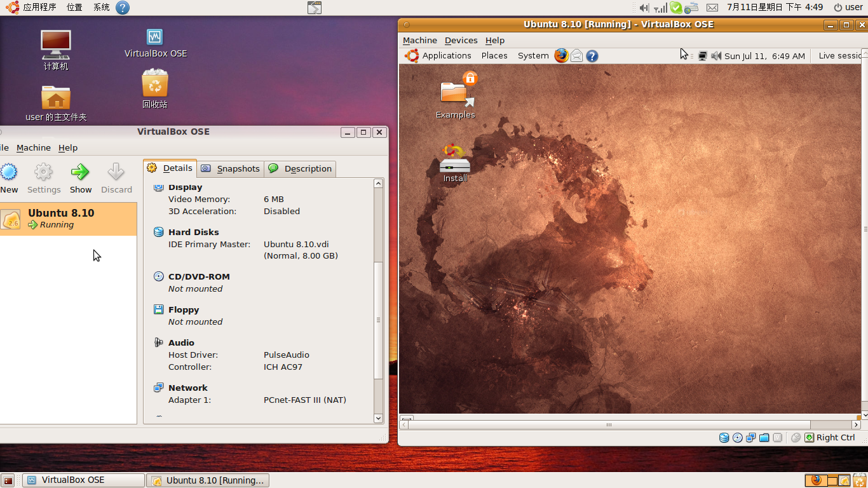Toggle the mouse integration indicator
The image size is (868, 488).
pyautogui.click(x=796, y=438)
